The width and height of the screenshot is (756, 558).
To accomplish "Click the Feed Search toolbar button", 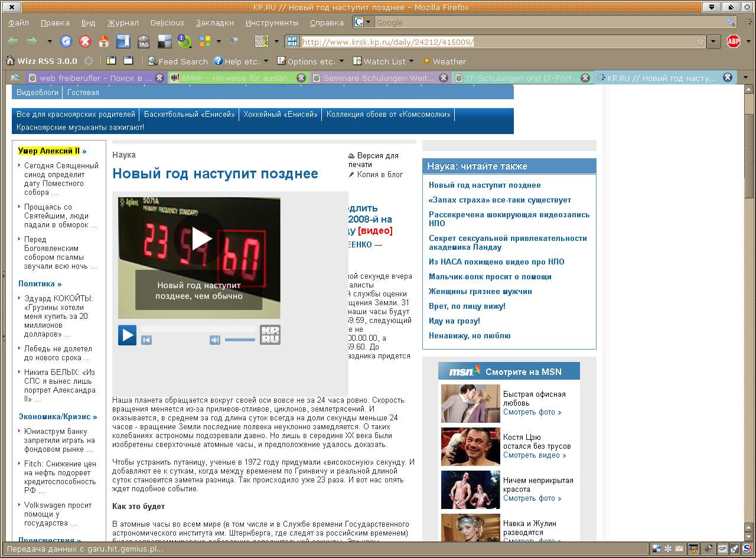I will [x=178, y=61].
